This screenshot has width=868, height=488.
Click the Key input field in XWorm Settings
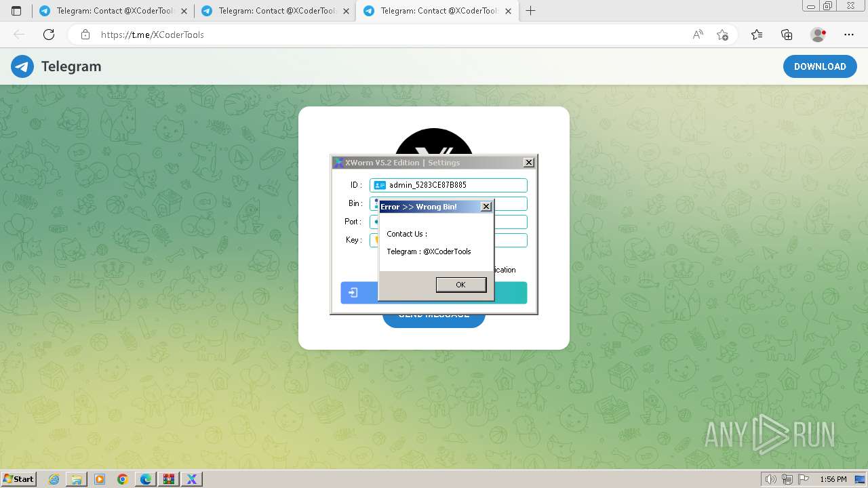(x=448, y=240)
